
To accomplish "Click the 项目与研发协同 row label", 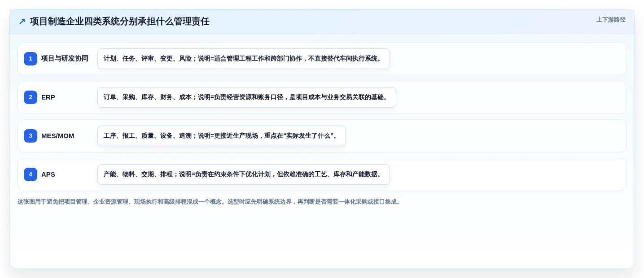I will [65, 59].
